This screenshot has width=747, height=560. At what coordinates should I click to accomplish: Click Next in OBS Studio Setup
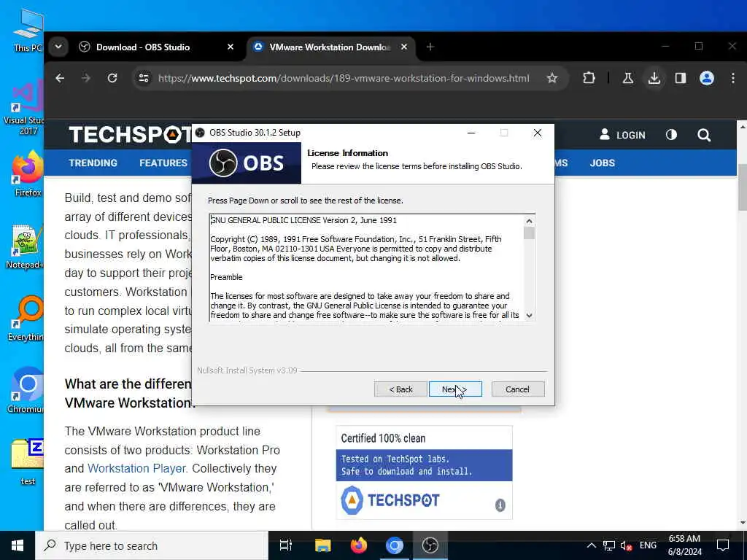[455, 389]
